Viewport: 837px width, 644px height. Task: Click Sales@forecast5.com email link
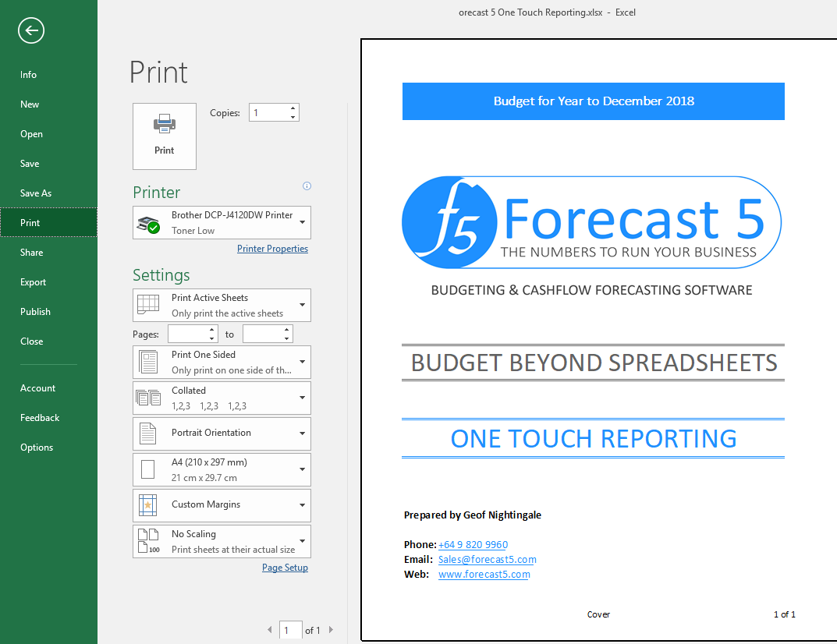point(488,560)
